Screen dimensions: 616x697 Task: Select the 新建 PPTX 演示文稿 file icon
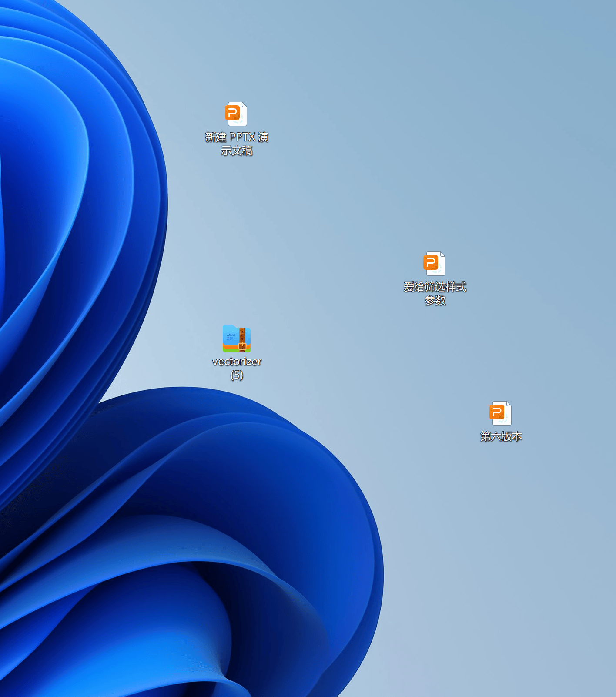pyautogui.click(x=236, y=114)
